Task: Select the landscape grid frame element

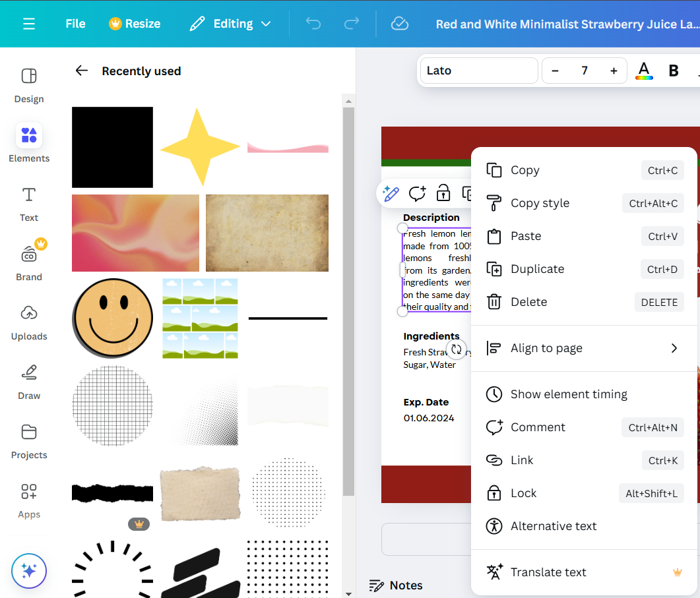Action: tap(200, 318)
